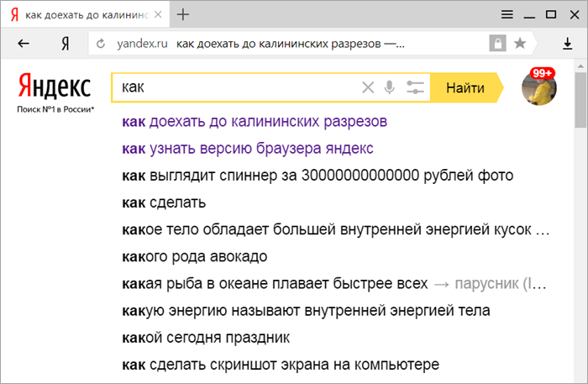Click the Найти search button
Viewport: 588px width, 384px height.
click(x=465, y=87)
